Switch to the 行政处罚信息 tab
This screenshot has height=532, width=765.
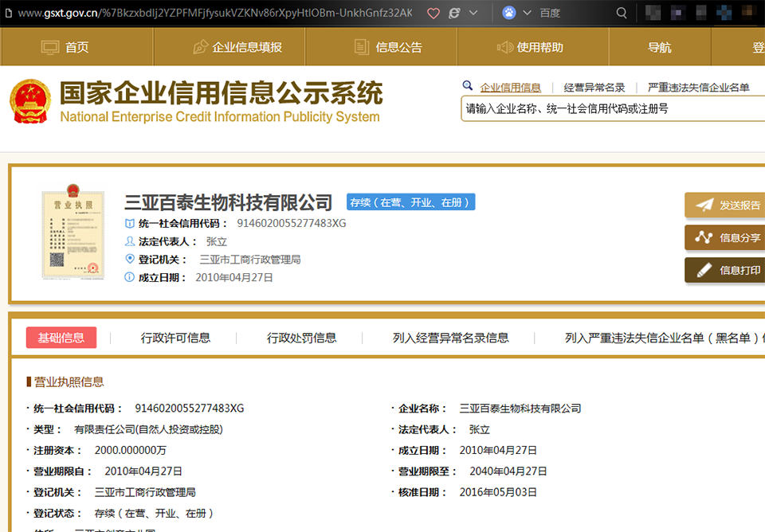[x=301, y=338]
